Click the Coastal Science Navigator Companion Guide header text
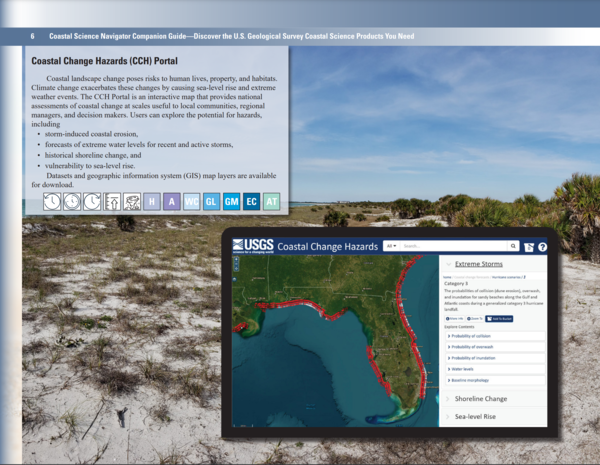 click(x=232, y=36)
